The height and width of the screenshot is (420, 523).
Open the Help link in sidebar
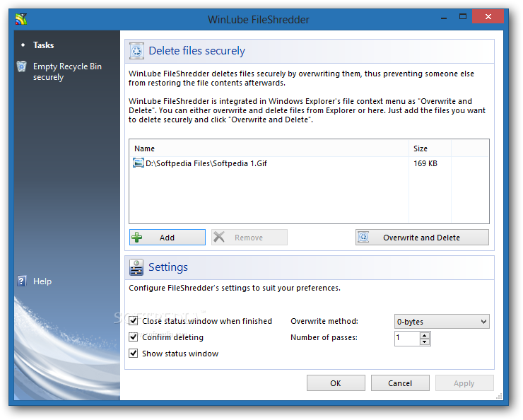click(42, 281)
